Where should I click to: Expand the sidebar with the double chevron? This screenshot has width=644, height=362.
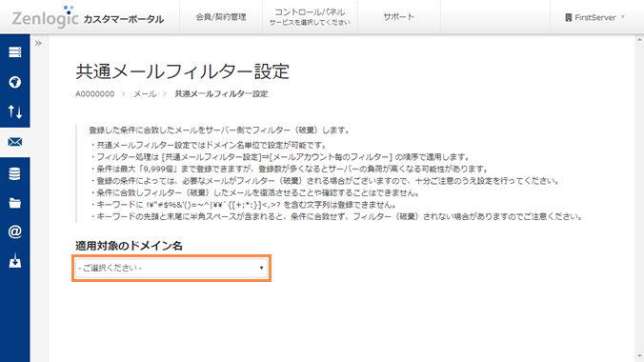click(x=38, y=43)
